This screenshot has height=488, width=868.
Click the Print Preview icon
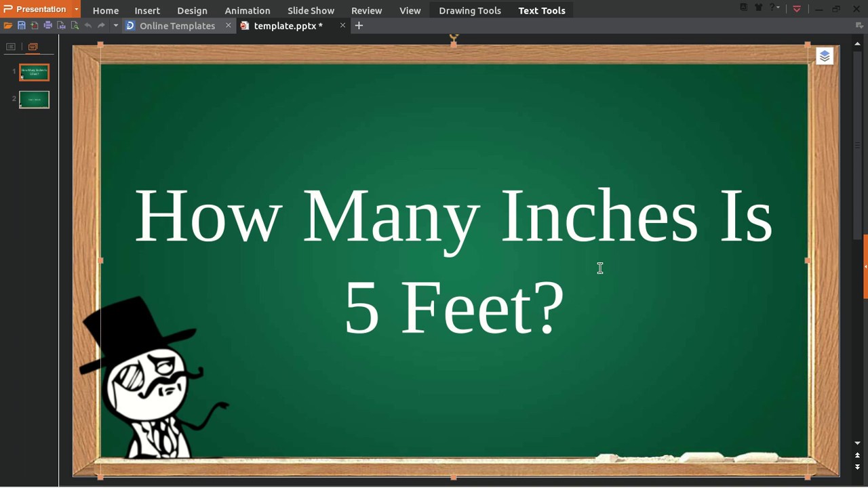[61, 25]
